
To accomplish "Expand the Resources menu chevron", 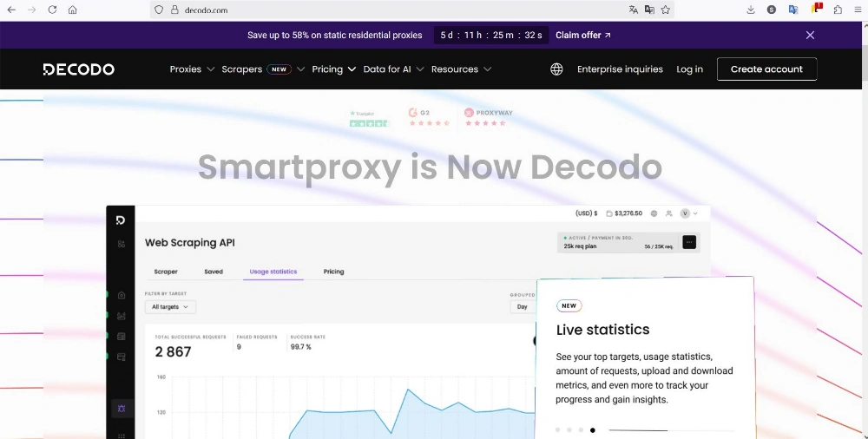I will [x=487, y=69].
